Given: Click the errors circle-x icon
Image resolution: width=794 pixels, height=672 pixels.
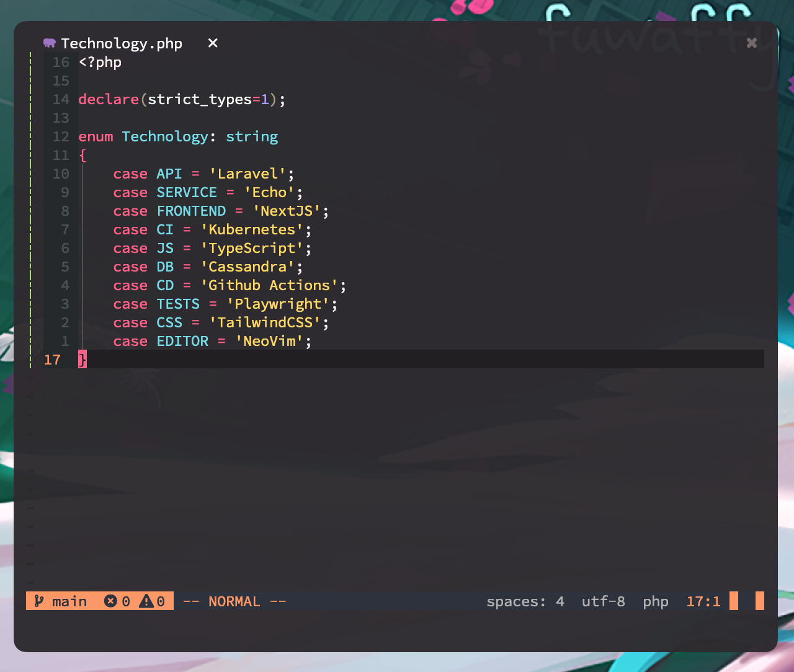Looking at the screenshot, I should (110, 601).
